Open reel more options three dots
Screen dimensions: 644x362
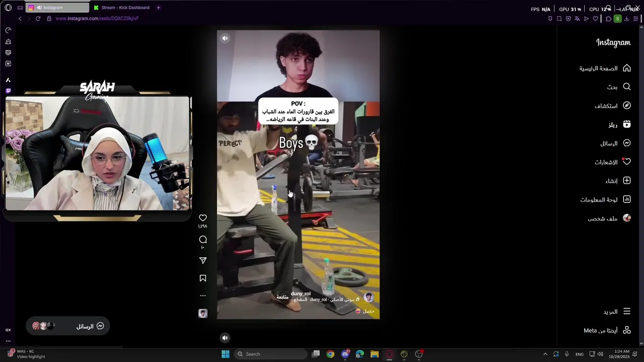pos(203,296)
